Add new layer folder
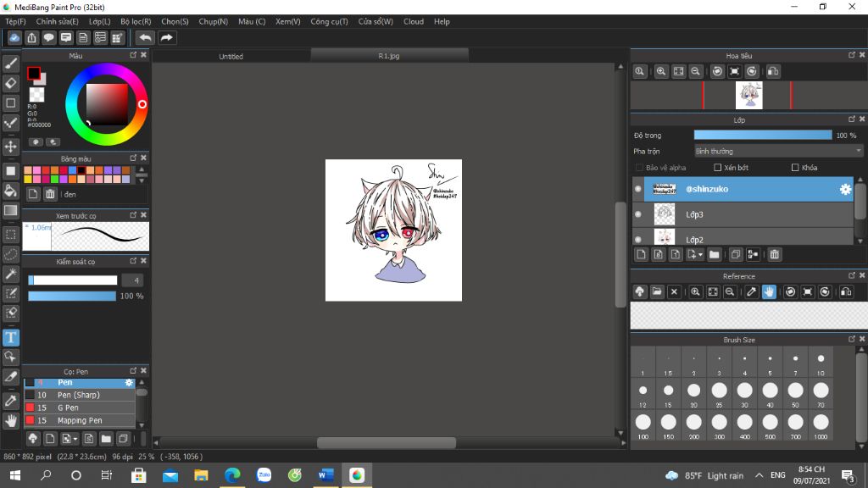 click(714, 254)
